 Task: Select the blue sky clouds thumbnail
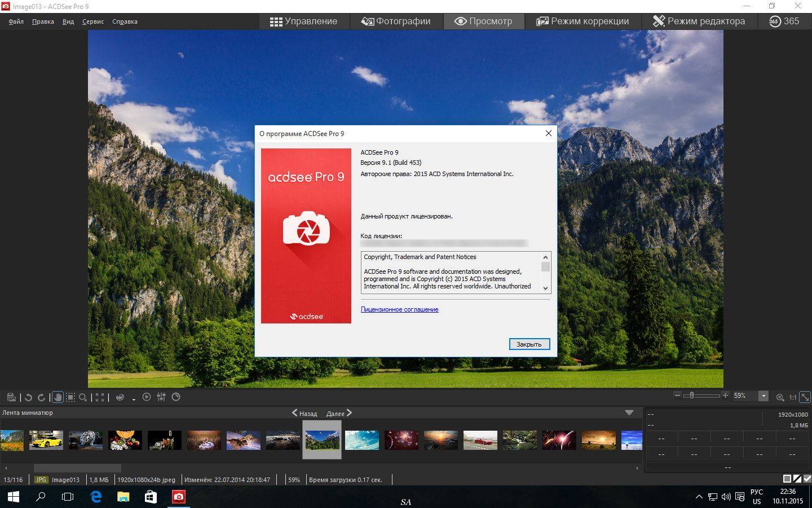click(361, 440)
